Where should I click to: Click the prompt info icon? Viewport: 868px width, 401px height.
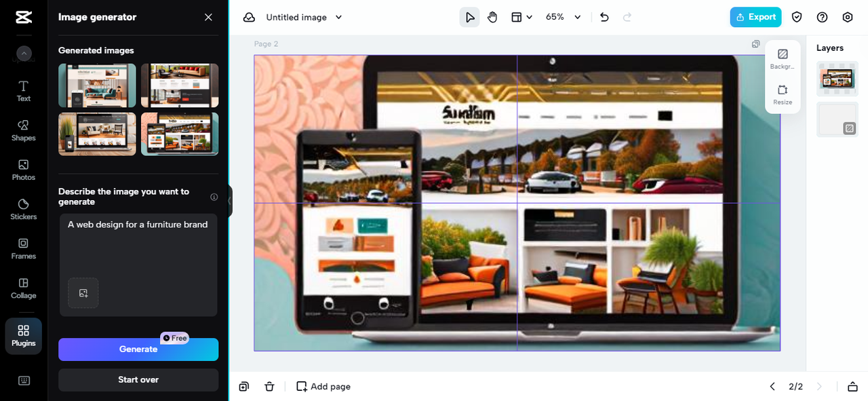pyautogui.click(x=214, y=197)
